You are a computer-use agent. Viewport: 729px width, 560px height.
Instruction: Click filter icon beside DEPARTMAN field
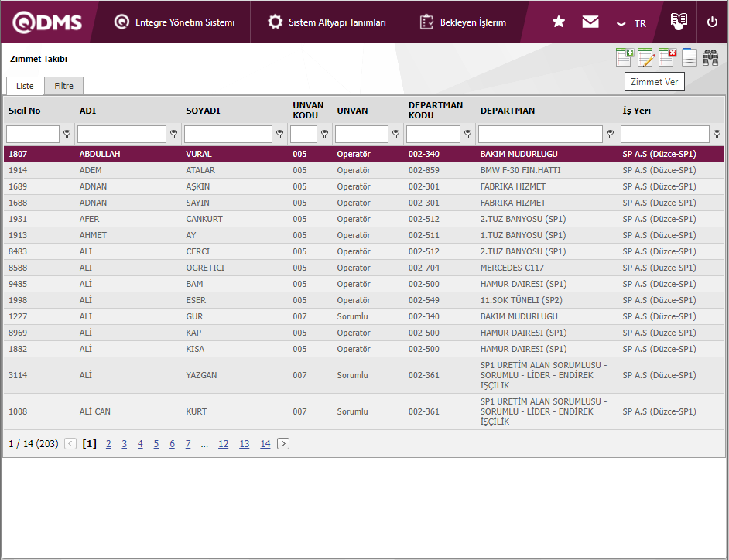coord(610,135)
